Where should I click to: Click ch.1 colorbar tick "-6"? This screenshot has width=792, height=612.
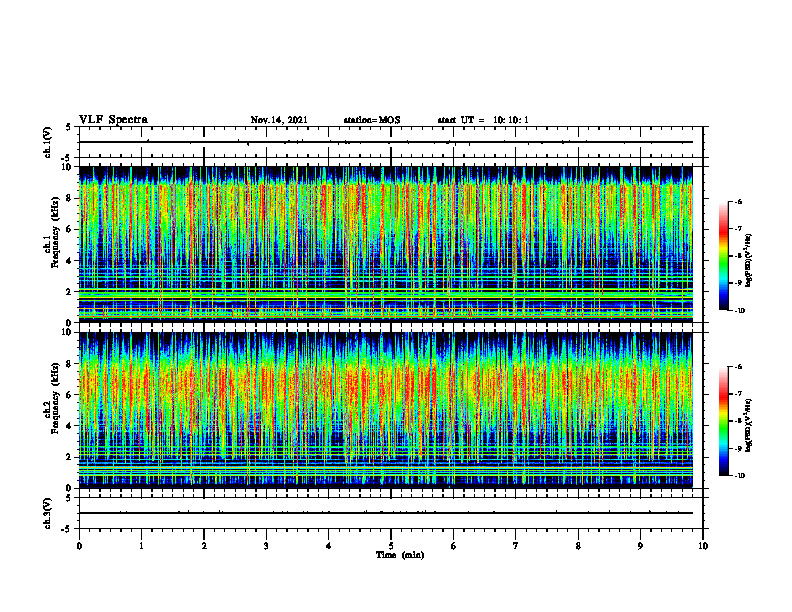coord(739,202)
